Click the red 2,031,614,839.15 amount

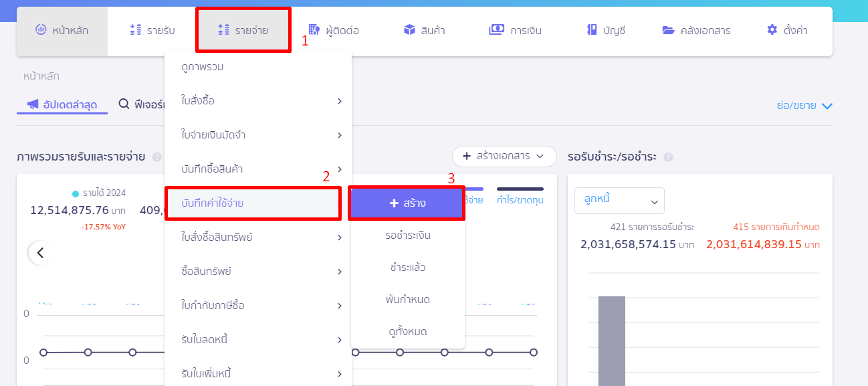tap(754, 245)
